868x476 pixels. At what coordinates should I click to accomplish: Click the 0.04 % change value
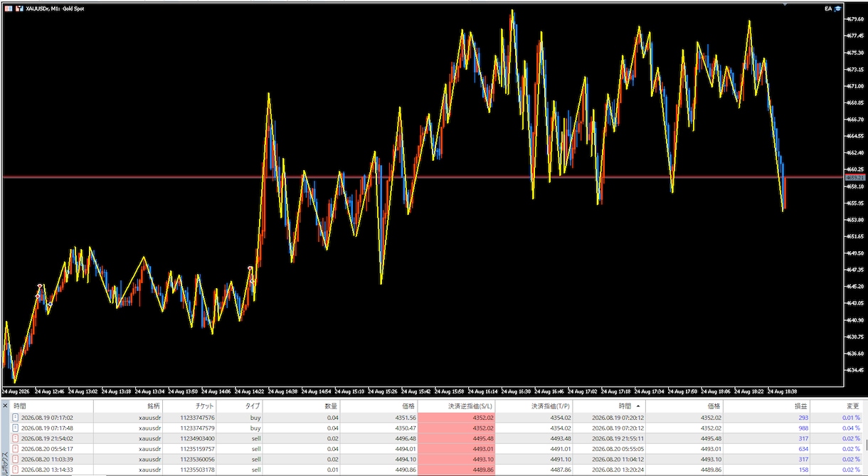pyautogui.click(x=851, y=428)
